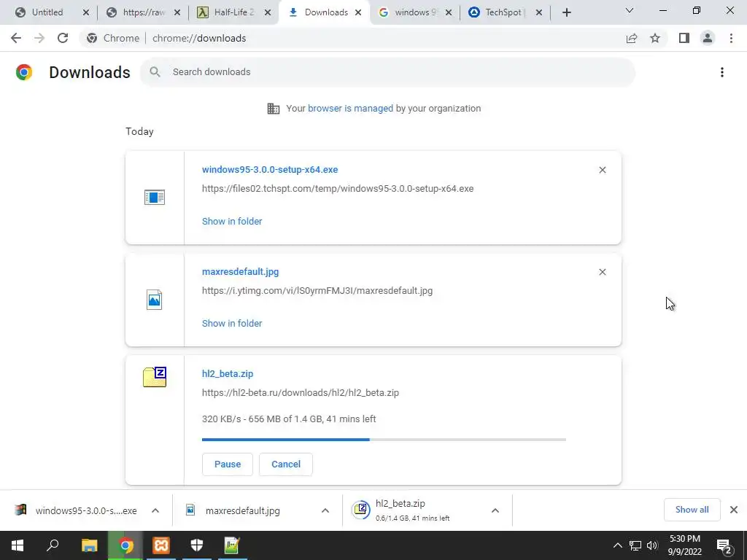This screenshot has height=560, width=747.
Task: Close the Untitled tab
Action: point(86,12)
